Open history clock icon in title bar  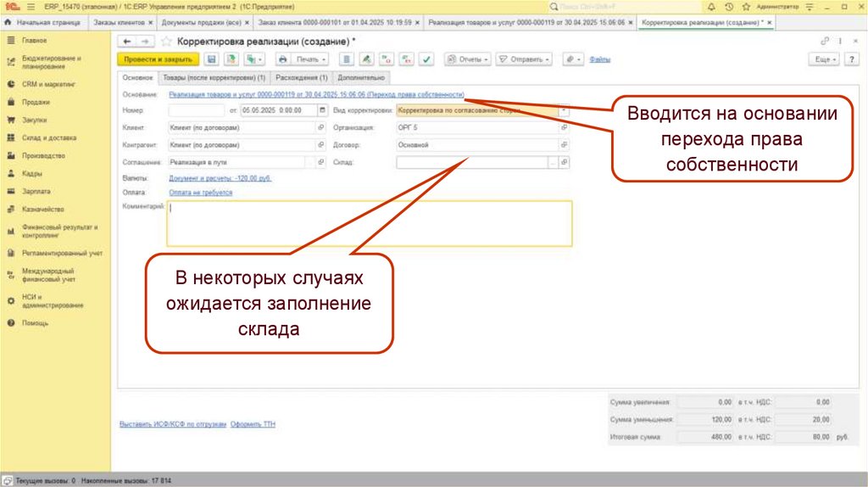[727, 6]
